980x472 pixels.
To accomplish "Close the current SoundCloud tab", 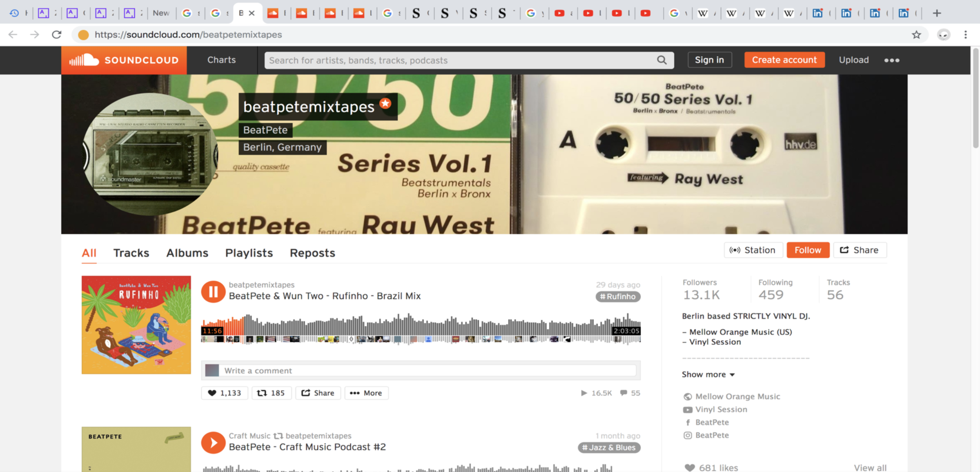I will click(x=252, y=13).
